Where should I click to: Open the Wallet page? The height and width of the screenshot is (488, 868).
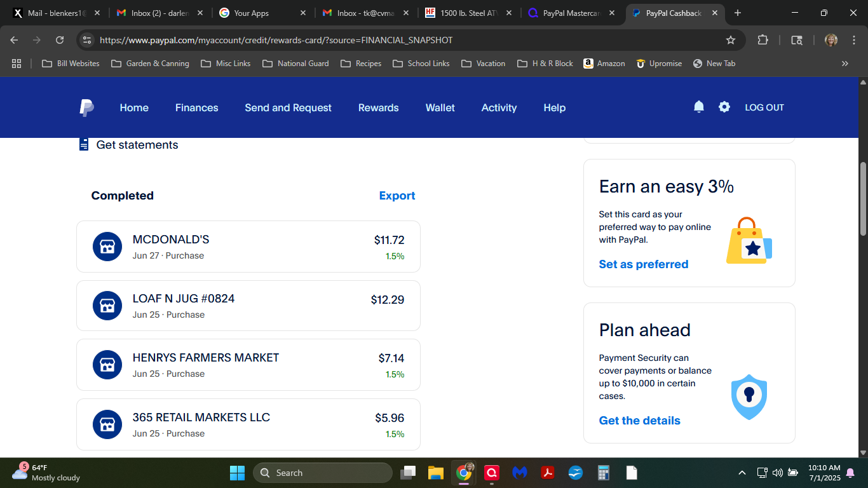point(440,108)
